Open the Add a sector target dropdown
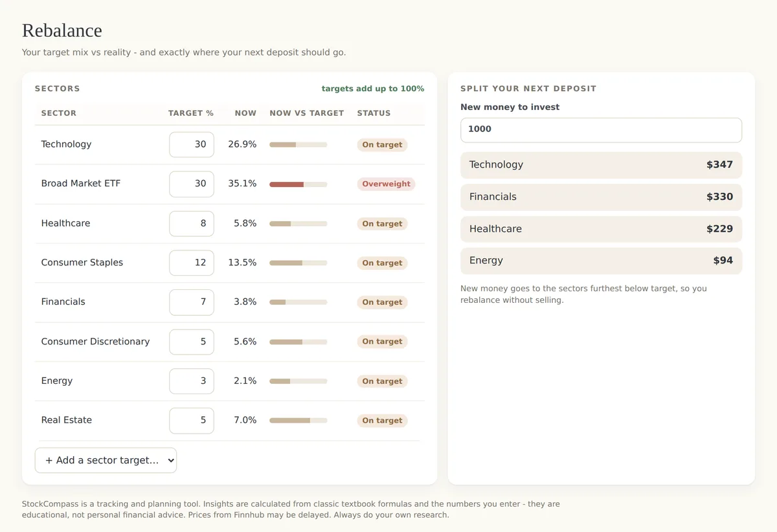This screenshot has height=532, width=777. coord(106,460)
